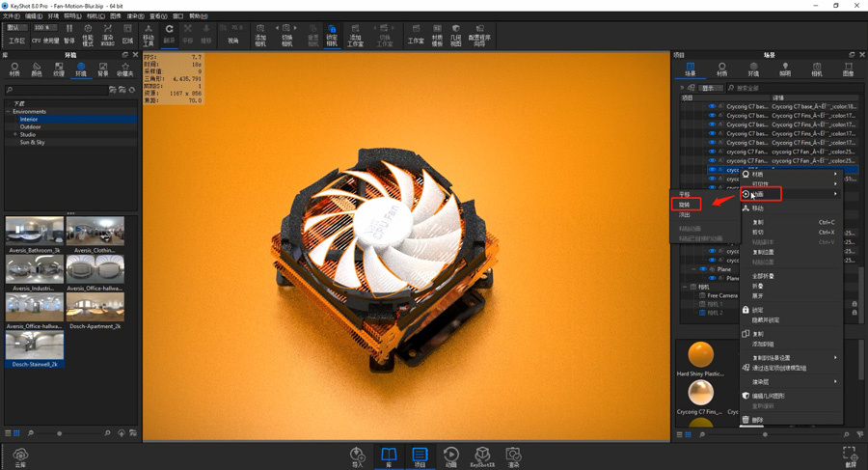
Task: Toggle the Project (项目) icon in the bottom bar
Action: tap(420, 456)
